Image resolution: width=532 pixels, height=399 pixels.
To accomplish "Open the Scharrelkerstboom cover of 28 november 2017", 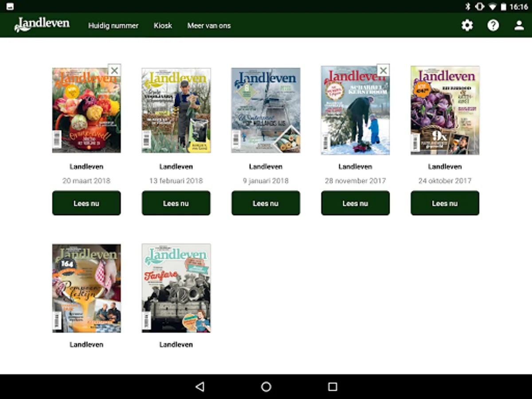I will 356,110.
